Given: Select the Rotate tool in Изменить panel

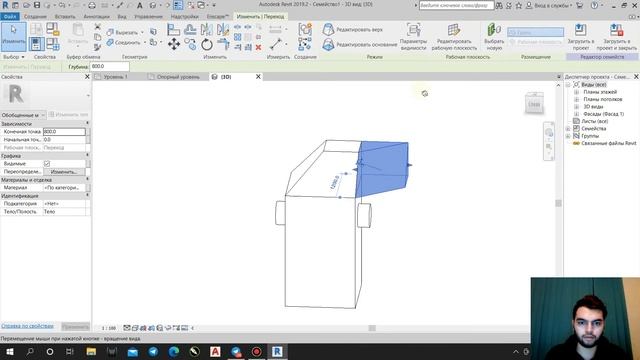Looking at the screenshot, I should pyautogui.click(x=207, y=44).
